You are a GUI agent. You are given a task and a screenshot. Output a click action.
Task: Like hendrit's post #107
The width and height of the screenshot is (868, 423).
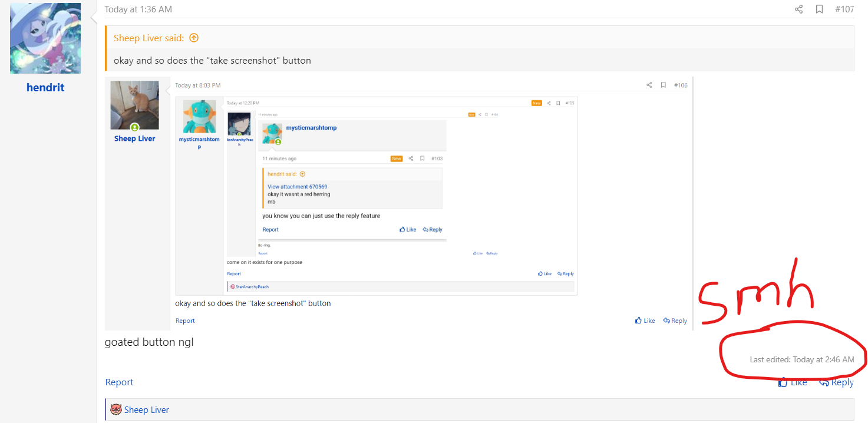[x=793, y=382]
